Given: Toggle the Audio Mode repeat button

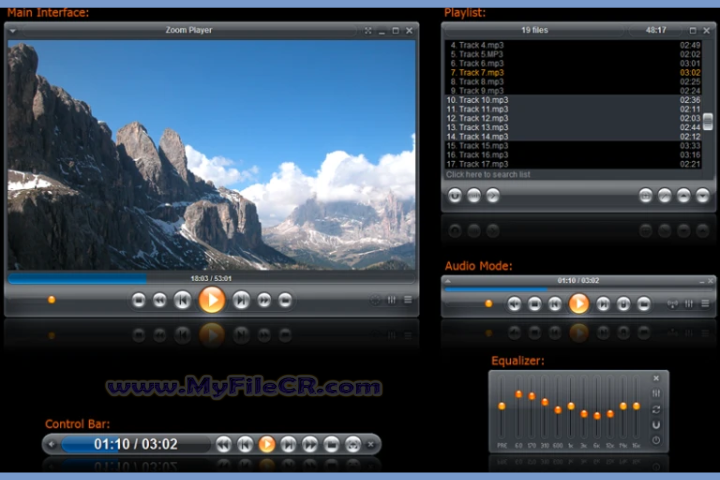Looking at the screenshot, I should [623, 304].
